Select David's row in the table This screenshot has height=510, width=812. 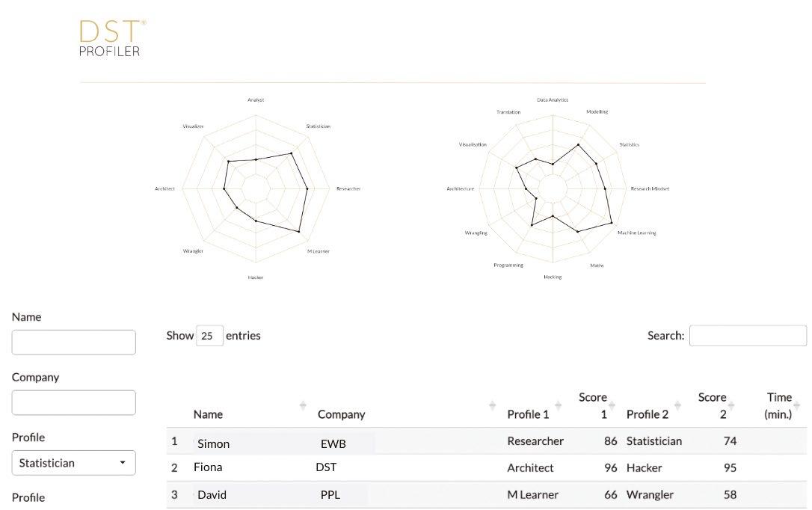486,494
